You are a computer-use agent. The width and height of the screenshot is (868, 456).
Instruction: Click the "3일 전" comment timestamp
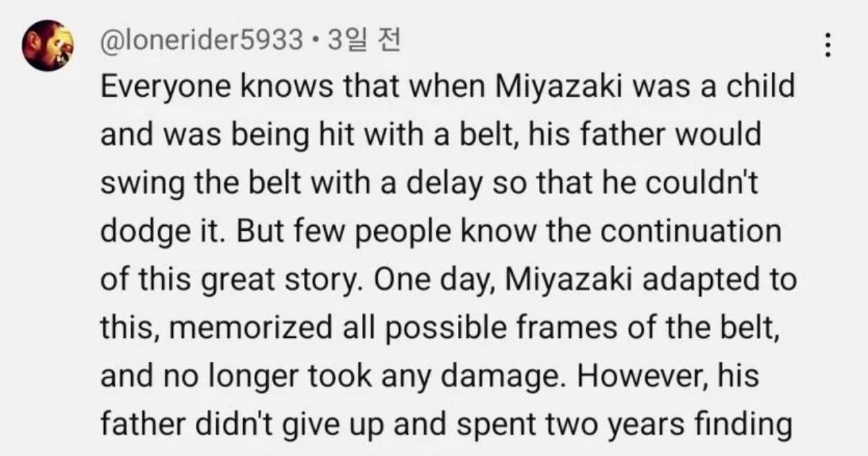(364, 41)
